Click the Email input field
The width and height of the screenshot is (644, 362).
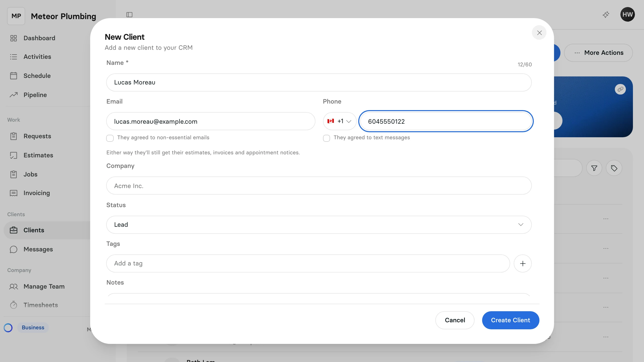tap(211, 121)
